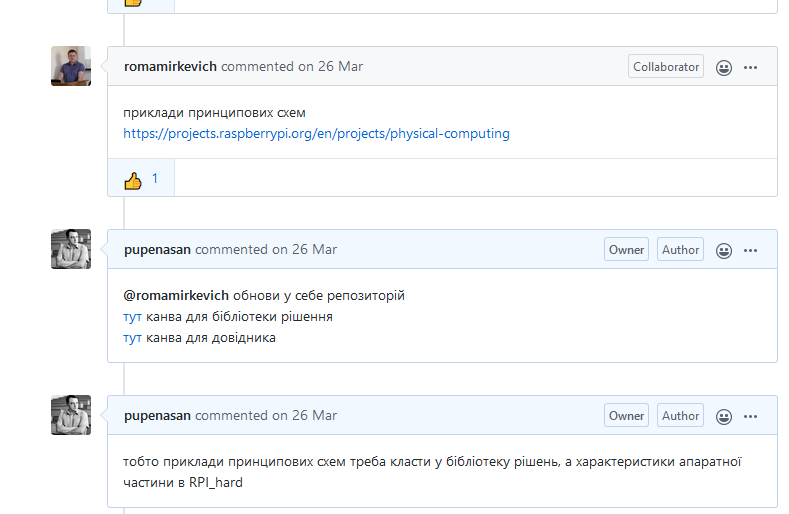Click the Collaborator badge
This screenshot has height=514, width=789.
point(666,67)
